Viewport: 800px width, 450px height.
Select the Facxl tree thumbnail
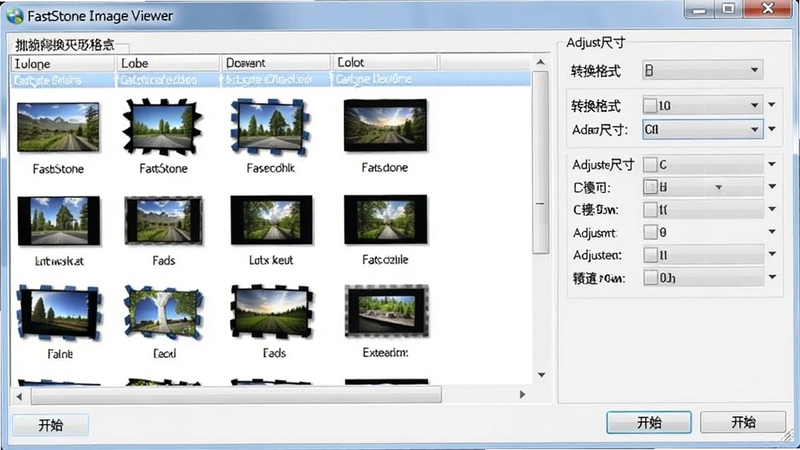(x=164, y=313)
